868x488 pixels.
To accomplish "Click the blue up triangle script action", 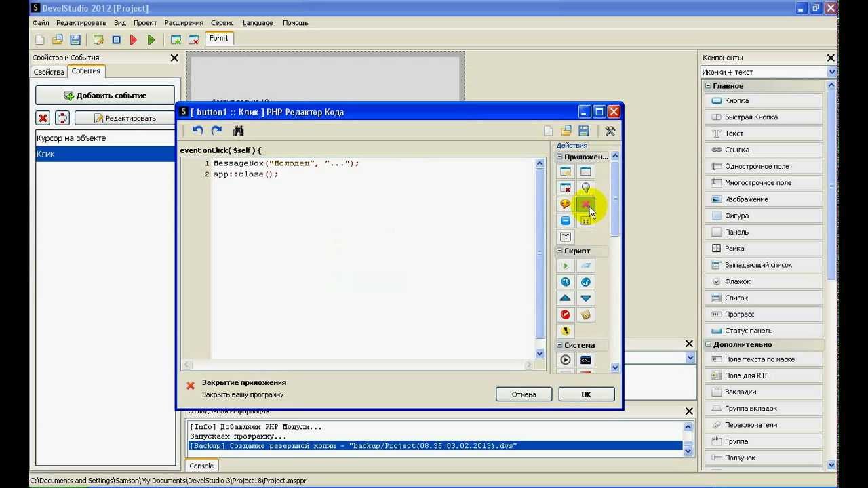I will click(566, 298).
